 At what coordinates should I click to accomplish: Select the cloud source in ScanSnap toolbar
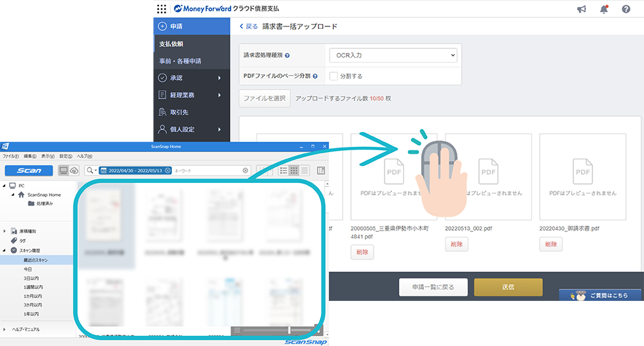pyautogui.click(x=74, y=171)
